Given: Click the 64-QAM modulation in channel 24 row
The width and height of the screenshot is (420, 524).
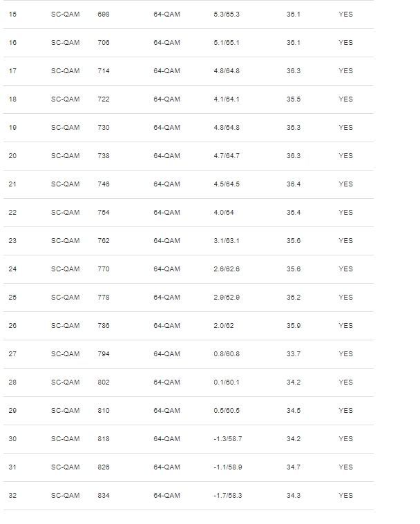Looking at the screenshot, I should 166,269.
